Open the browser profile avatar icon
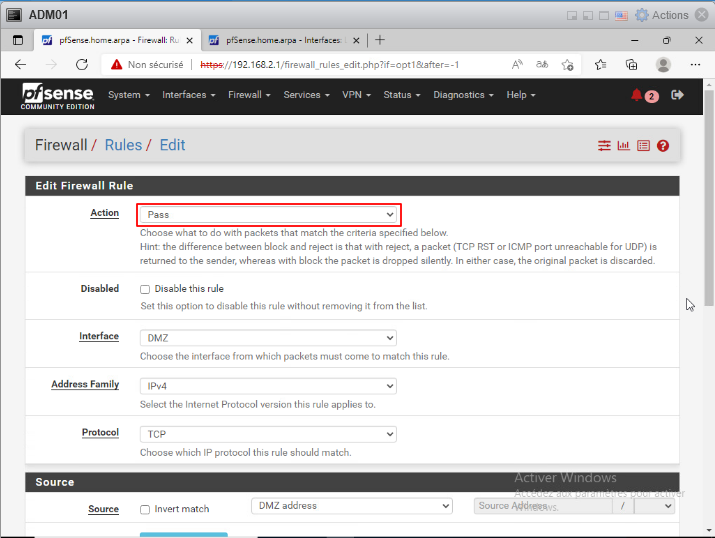Viewport: 715px width, 538px height. (662, 64)
